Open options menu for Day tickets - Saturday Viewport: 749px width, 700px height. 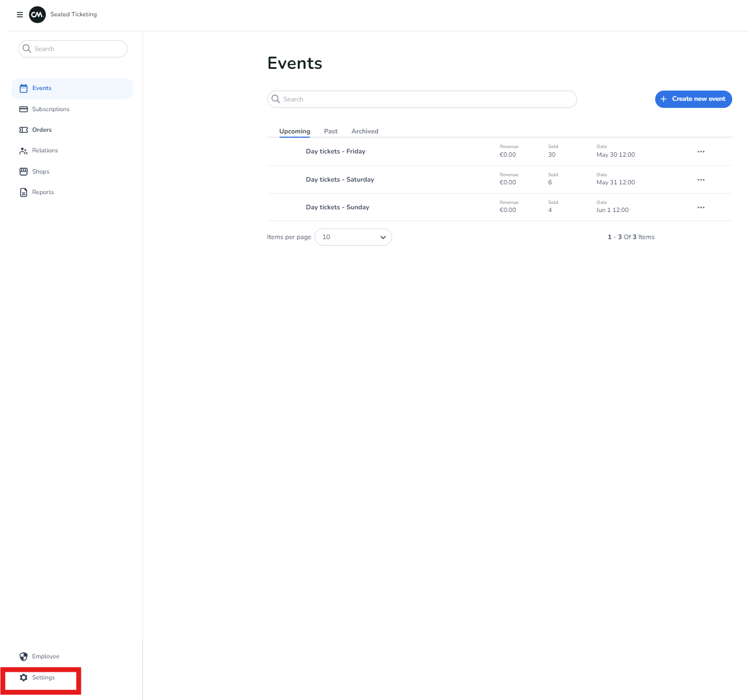click(x=701, y=180)
